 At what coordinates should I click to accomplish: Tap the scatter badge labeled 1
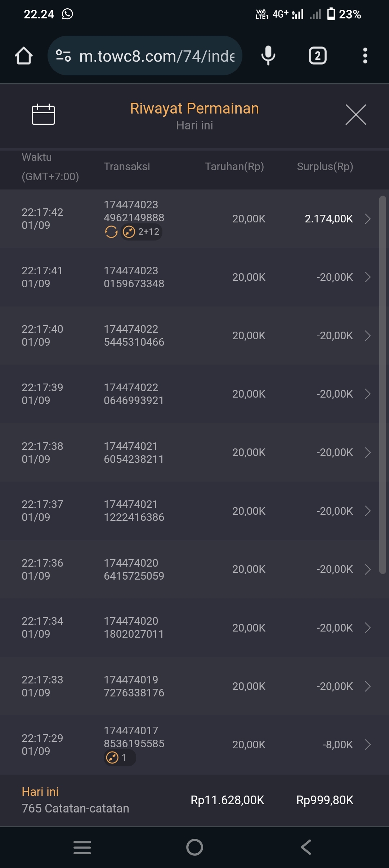120,758
